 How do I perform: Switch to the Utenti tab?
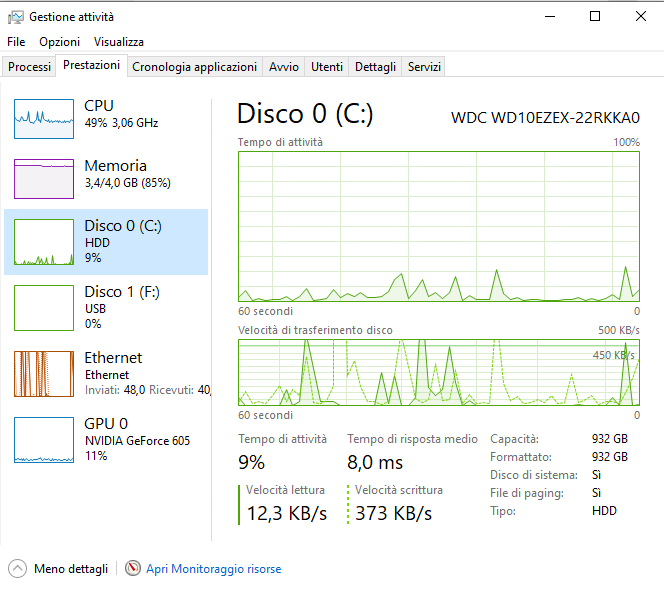click(x=327, y=67)
